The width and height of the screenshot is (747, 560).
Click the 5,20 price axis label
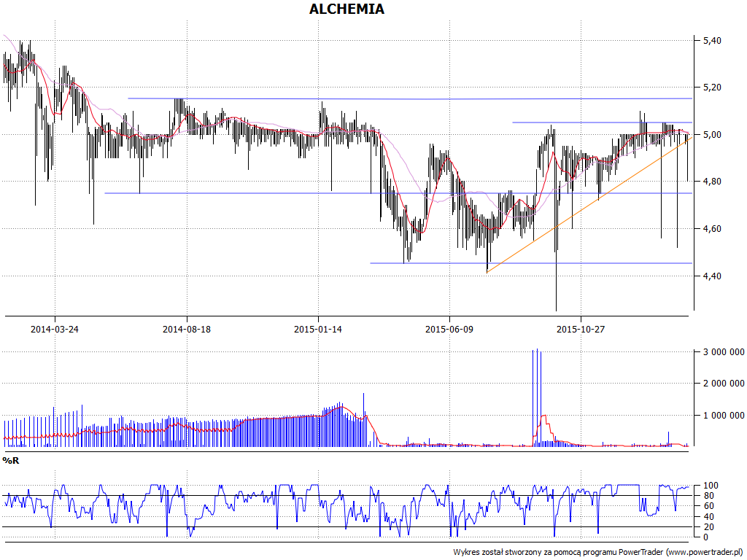tap(712, 87)
